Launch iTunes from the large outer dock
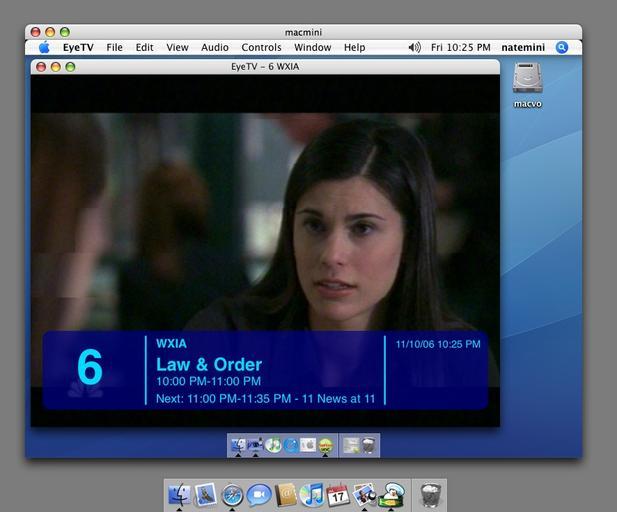Screen dimensions: 617x512 coord(312,494)
